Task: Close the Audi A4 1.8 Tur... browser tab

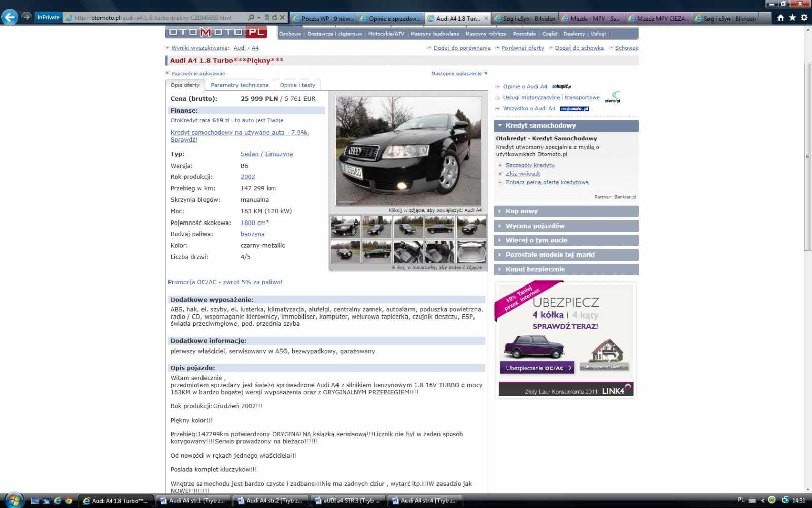Action: tap(486, 18)
